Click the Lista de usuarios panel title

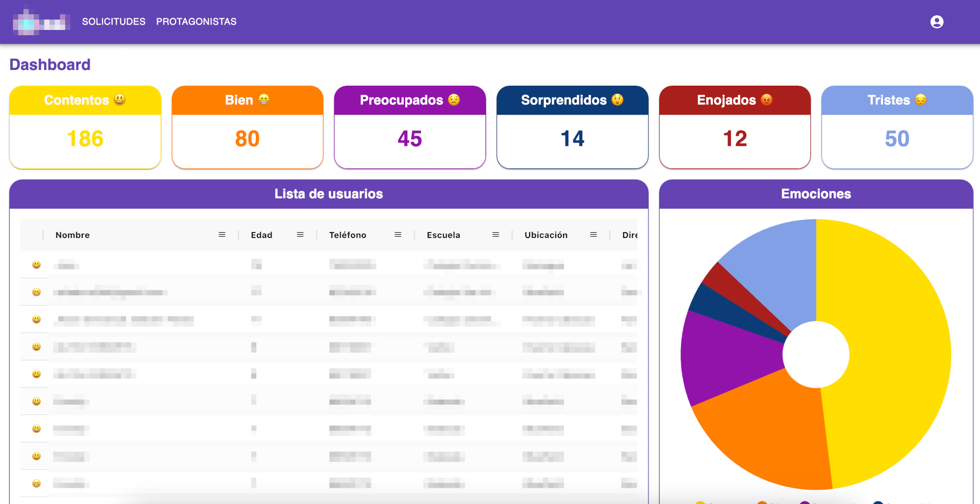(329, 194)
